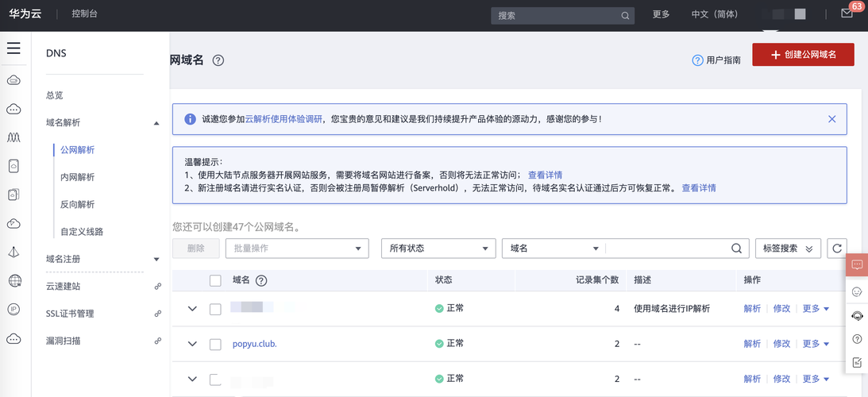Expand the popyu.club. row chevron
The height and width of the screenshot is (397, 868).
pyautogui.click(x=192, y=344)
